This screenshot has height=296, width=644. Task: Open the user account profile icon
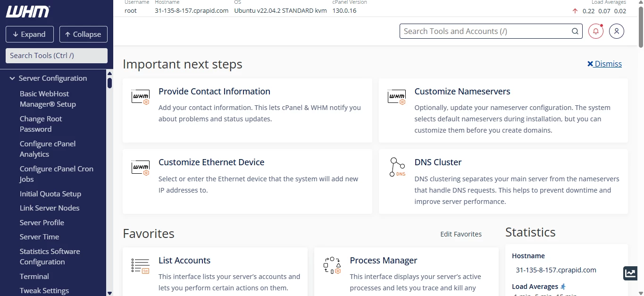[x=616, y=31]
